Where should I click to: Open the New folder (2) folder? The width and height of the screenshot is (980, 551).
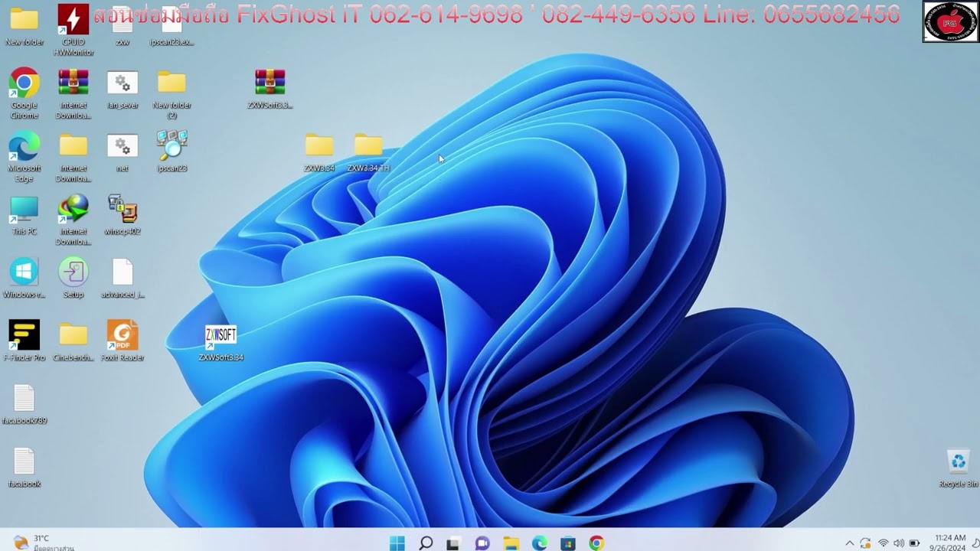tap(171, 93)
